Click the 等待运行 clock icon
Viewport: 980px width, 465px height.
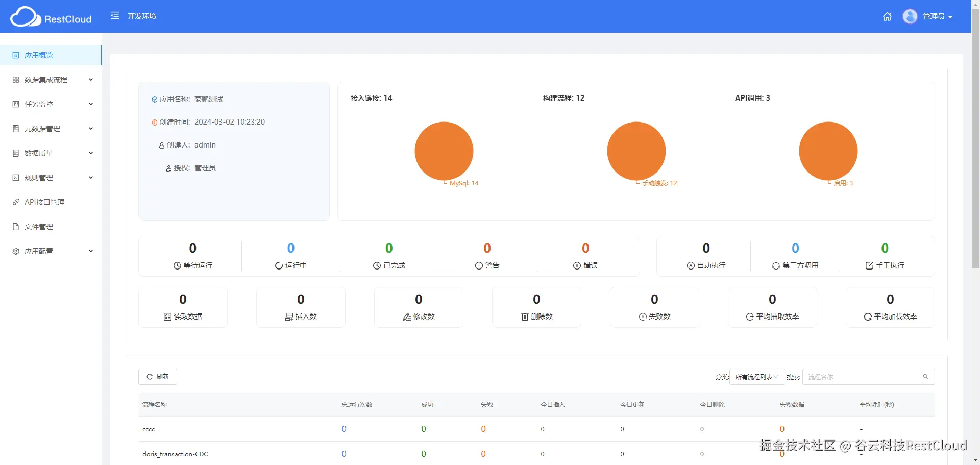point(177,265)
